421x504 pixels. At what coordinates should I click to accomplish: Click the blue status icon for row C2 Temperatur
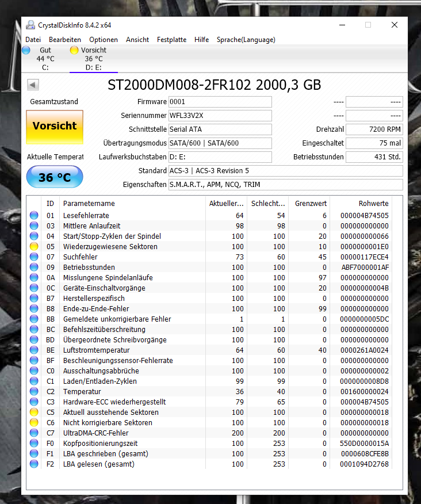34,391
